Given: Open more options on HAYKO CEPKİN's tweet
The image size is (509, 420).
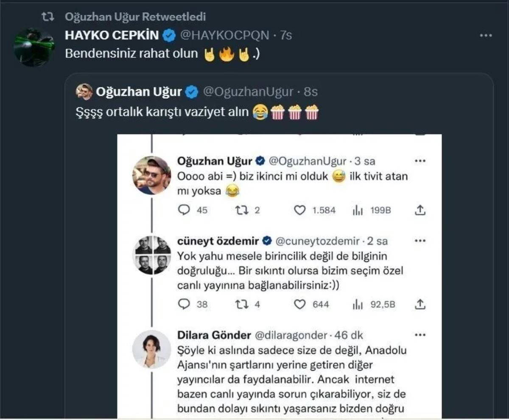Looking at the screenshot, I should point(486,36).
